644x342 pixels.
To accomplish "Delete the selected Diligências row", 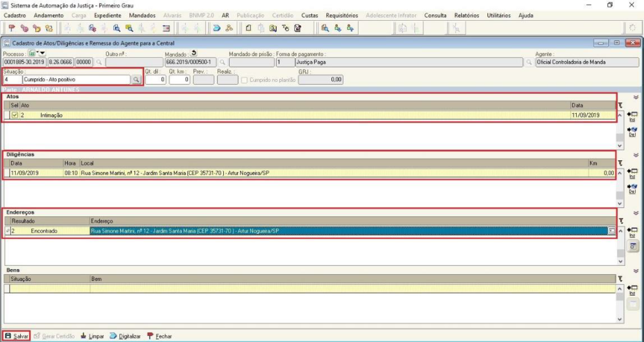I will point(633,189).
